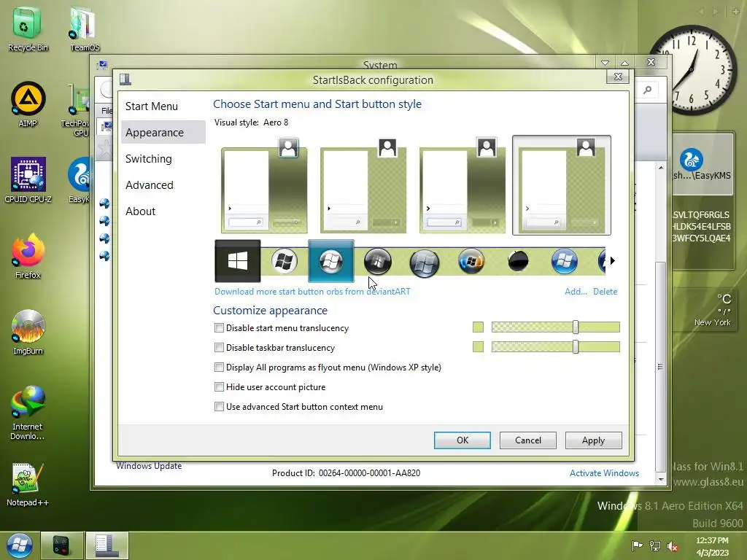Open the taskbar clock showing 12:37 PM

[712, 546]
